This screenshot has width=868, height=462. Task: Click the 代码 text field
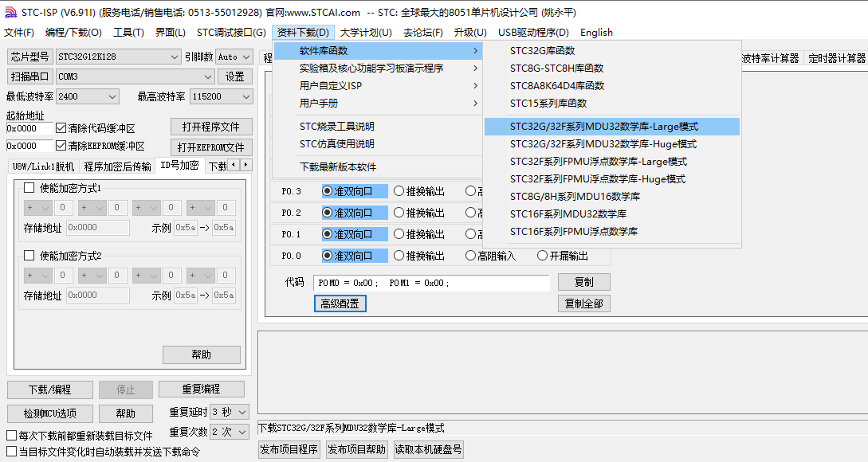431,283
